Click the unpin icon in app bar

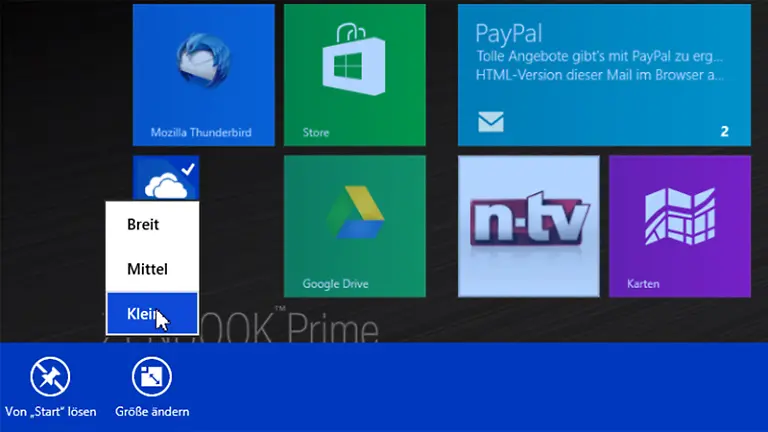(x=50, y=377)
